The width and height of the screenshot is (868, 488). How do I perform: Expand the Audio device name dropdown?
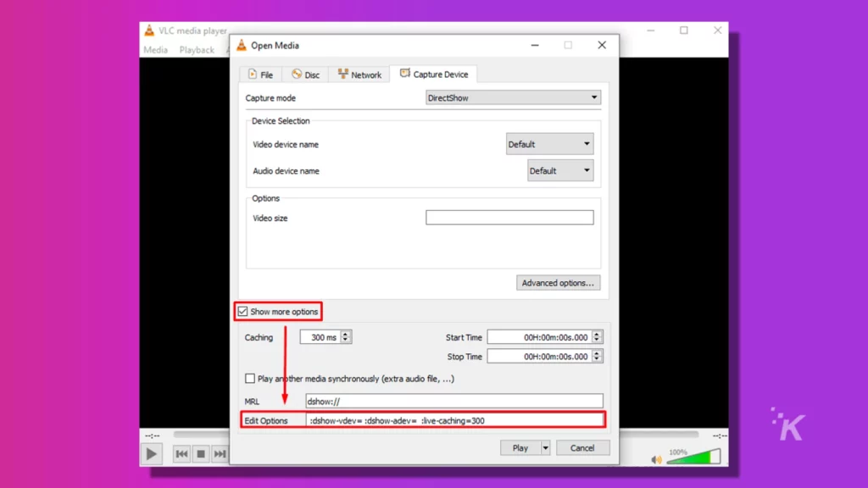coord(560,171)
